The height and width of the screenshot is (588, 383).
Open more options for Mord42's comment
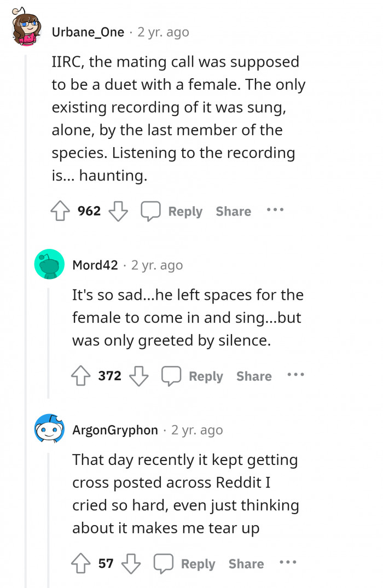click(295, 375)
